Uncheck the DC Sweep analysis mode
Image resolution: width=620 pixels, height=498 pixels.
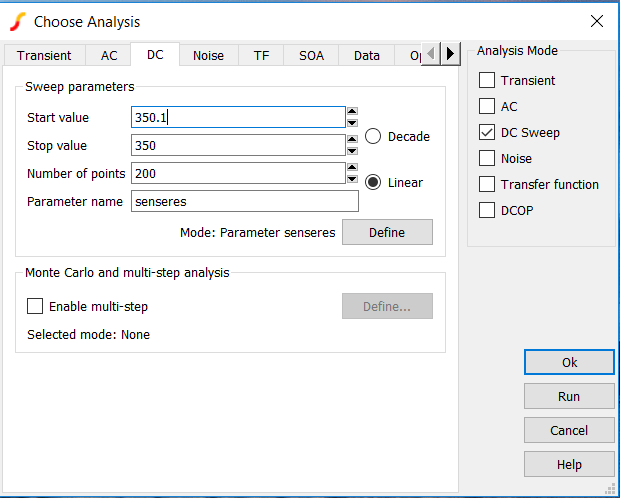pos(487,132)
